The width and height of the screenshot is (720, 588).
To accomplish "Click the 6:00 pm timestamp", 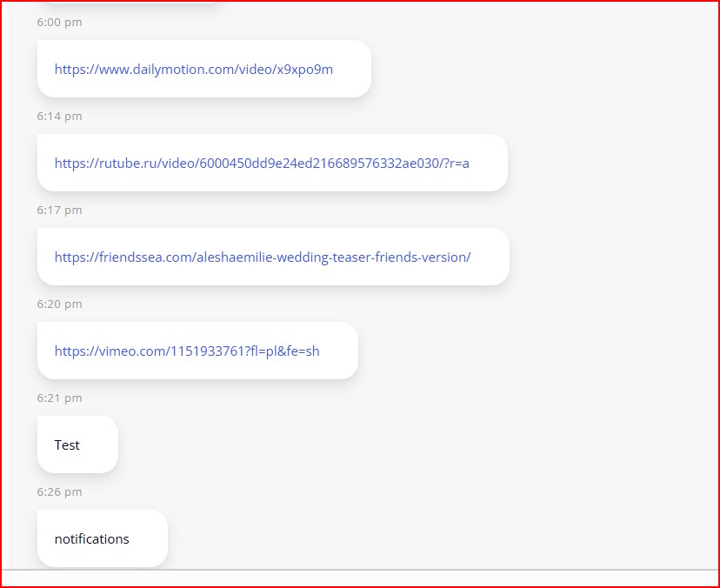I will coord(59,23).
